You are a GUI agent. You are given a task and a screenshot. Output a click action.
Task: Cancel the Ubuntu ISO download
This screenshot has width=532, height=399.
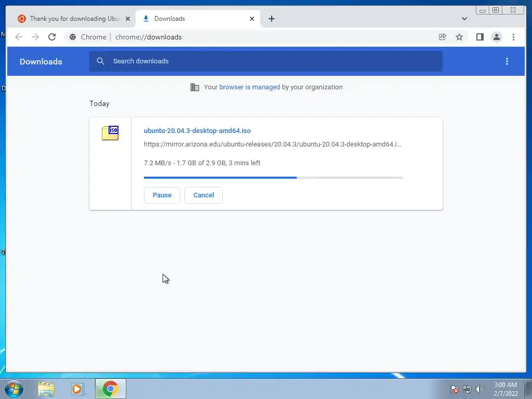point(204,195)
